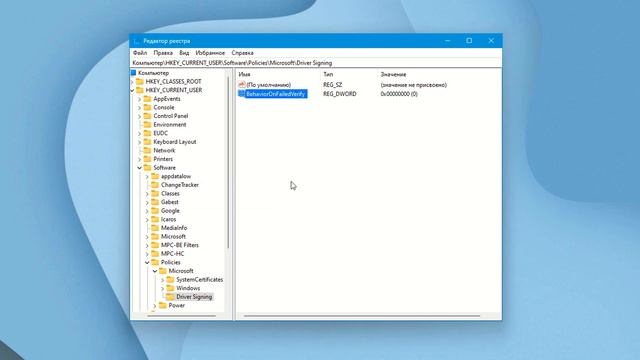
Task: Click the Software folder icon
Action: point(147,168)
